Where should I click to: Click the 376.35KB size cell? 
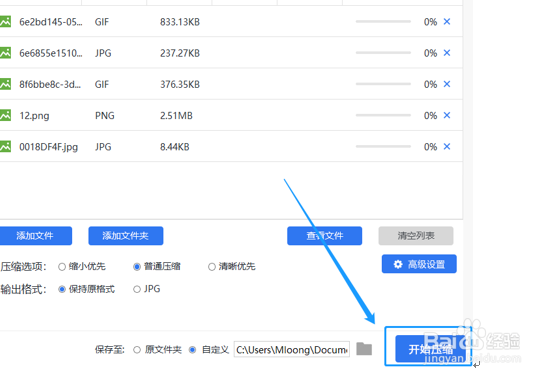click(180, 84)
